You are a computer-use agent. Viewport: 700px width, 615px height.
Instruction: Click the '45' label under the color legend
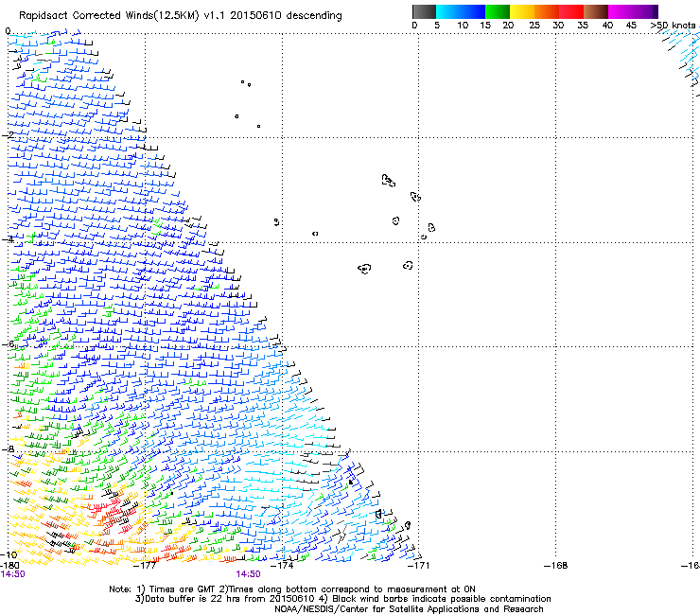tap(631, 26)
